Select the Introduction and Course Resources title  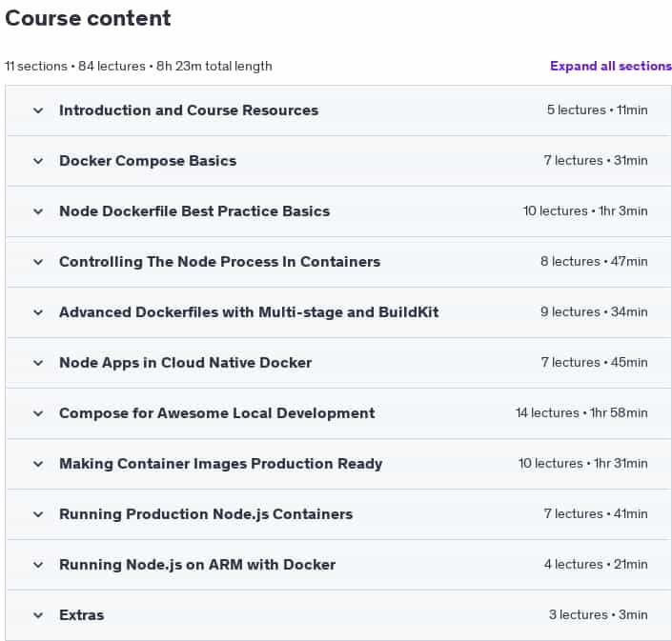pyautogui.click(x=189, y=110)
